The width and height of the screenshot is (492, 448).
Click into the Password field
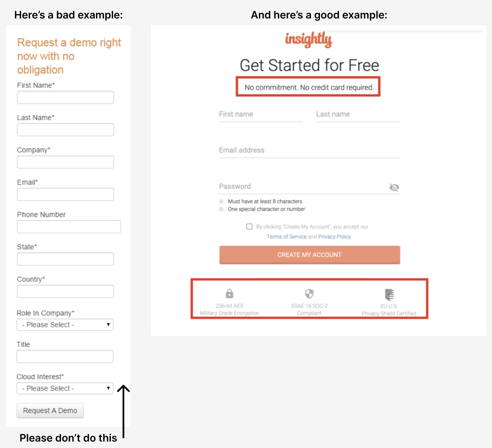[x=301, y=187]
